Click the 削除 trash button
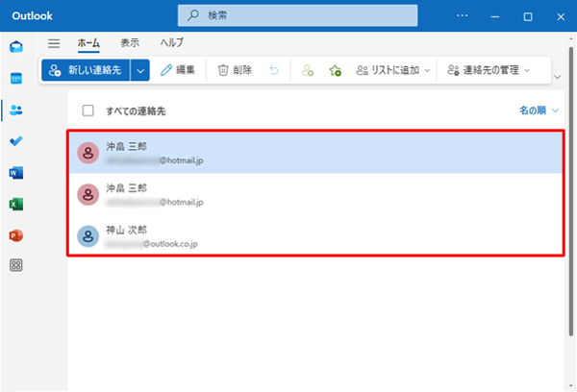The height and width of the screenshot is (392, 577). (x=236, y=70)
